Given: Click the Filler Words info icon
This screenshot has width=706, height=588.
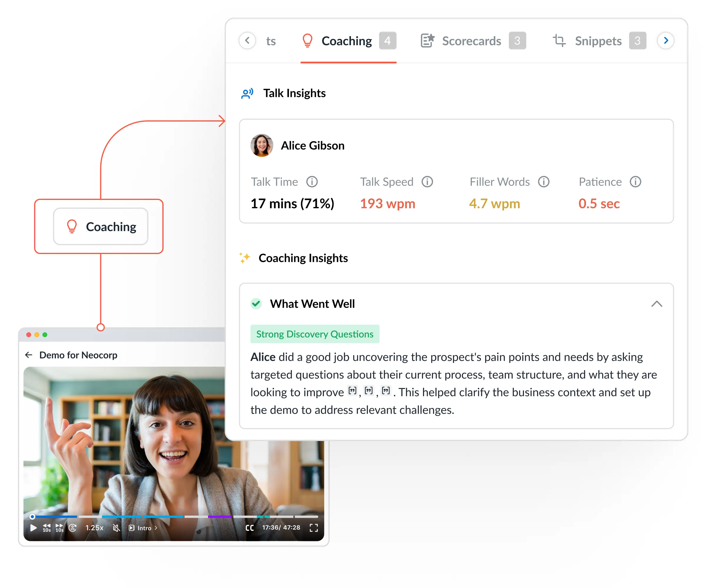Looking at the screenshot, I should (543, 182).
